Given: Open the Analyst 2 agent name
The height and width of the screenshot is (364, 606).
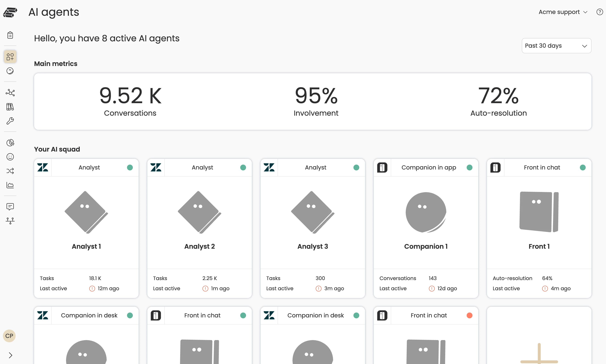Looking at the screenshot, I should 200,247.
